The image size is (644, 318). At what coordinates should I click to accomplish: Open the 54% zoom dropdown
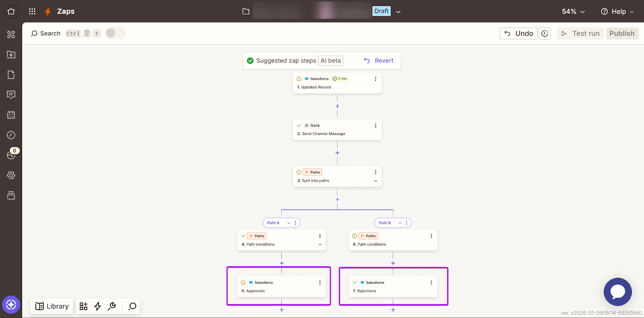point(573,11)
